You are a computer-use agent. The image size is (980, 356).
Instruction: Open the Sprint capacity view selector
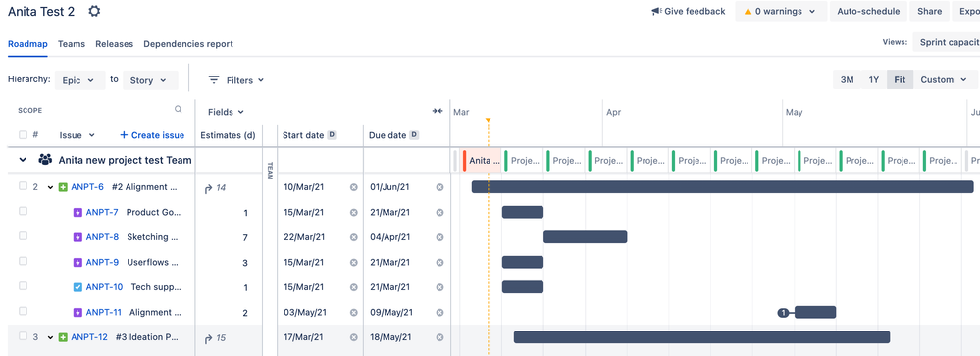click(947, 42)
